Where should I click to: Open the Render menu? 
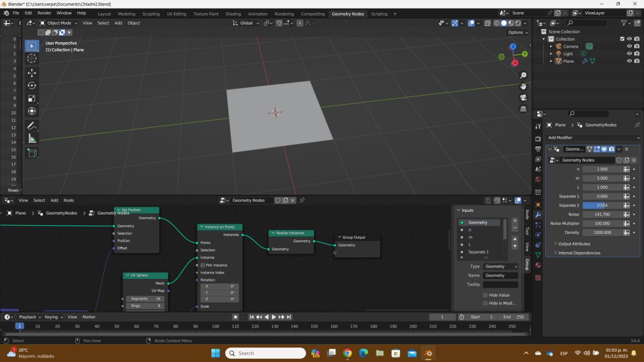point(45,13)
